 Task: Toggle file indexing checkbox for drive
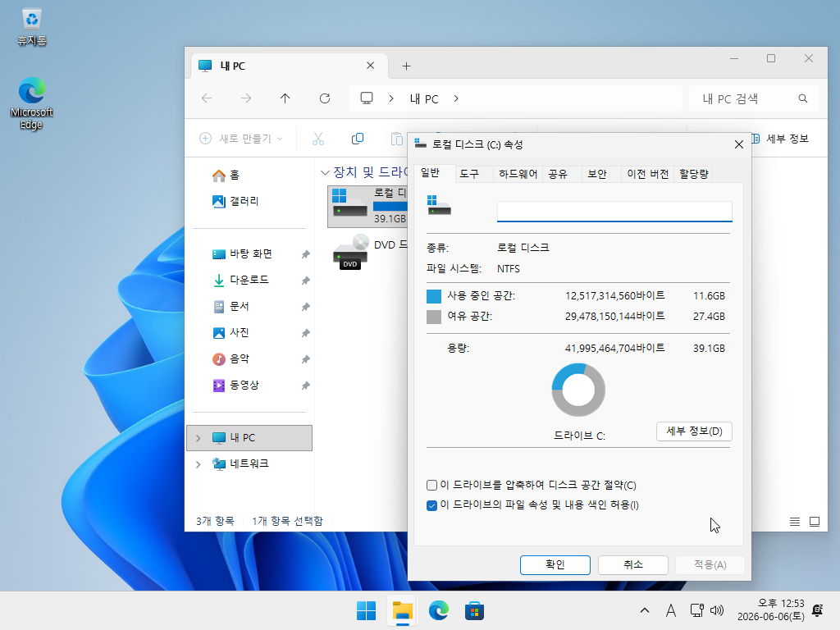tap(431, 505)
